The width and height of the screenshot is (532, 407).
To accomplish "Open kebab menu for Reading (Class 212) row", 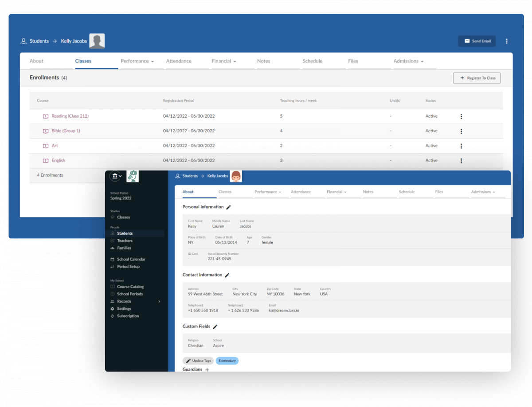I will pos(461,116).
